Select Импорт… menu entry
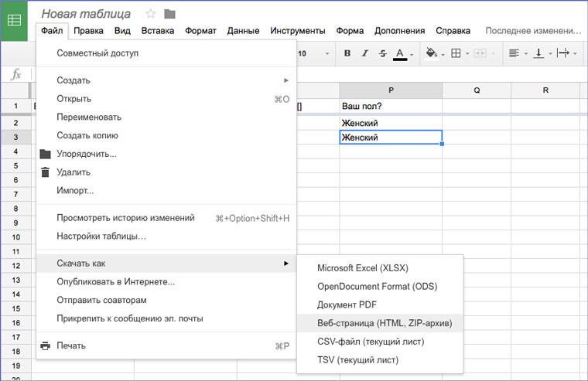 [166, 191]
